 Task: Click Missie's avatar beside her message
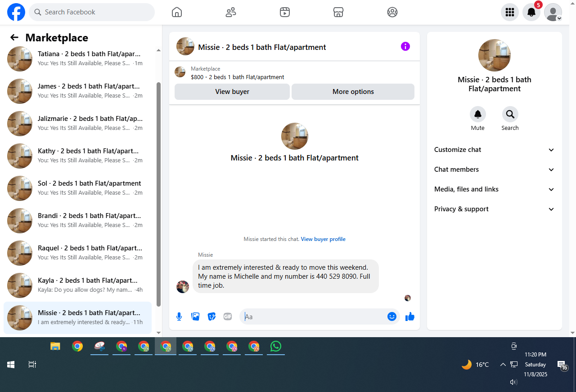pyautogui.click(x=183, y=287)
